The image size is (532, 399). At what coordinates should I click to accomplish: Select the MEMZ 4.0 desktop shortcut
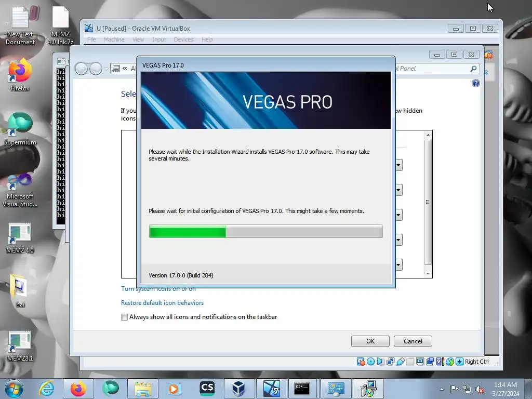[x=20, y=238]
